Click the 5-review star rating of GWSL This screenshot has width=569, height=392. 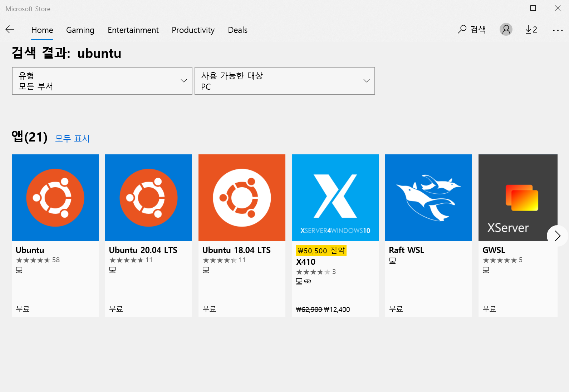[502, 260]
